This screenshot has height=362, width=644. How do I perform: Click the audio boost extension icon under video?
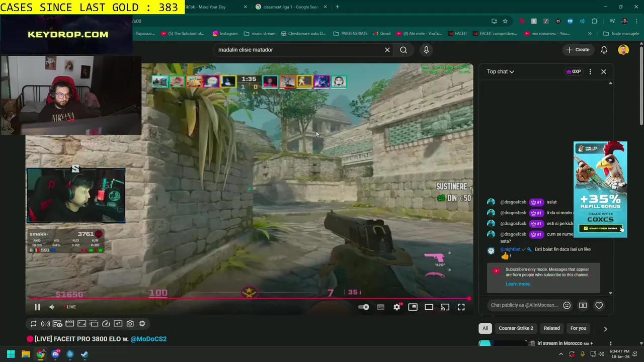coord(45,324)
